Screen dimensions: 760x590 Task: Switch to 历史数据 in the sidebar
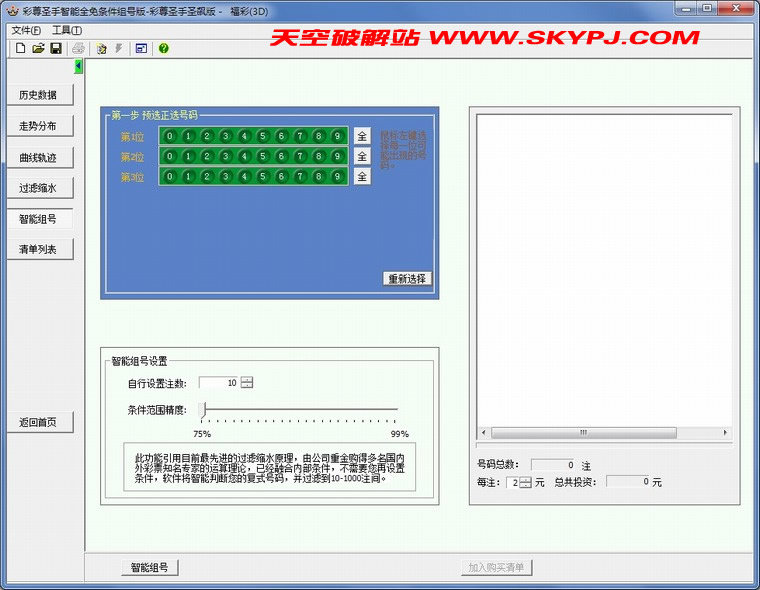coord(40,95)
